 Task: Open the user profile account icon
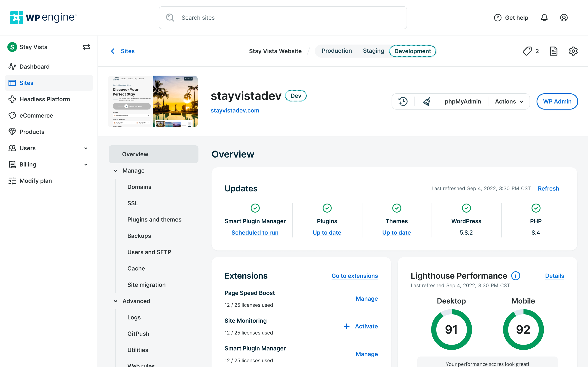click(x=564, y=18)
